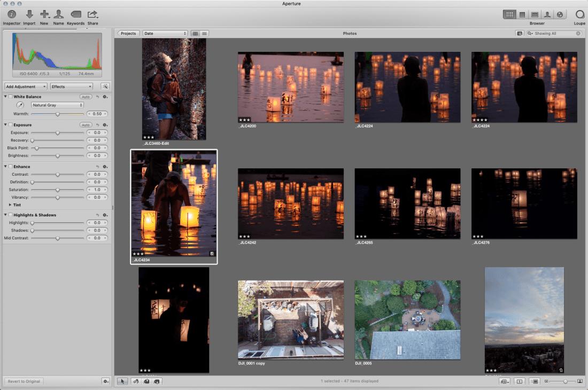Screen dimensions: 588x390
Task: Expand the Tint disclosure triangle
Action: 10,205
